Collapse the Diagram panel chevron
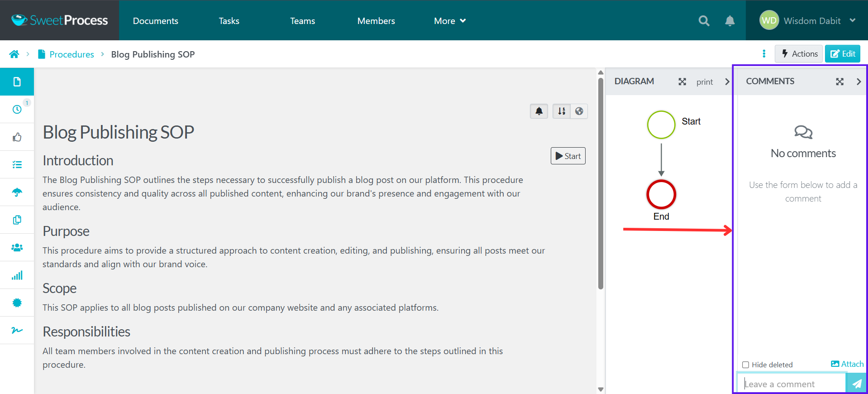Viewport: 868px width, 394px height. 727,82
